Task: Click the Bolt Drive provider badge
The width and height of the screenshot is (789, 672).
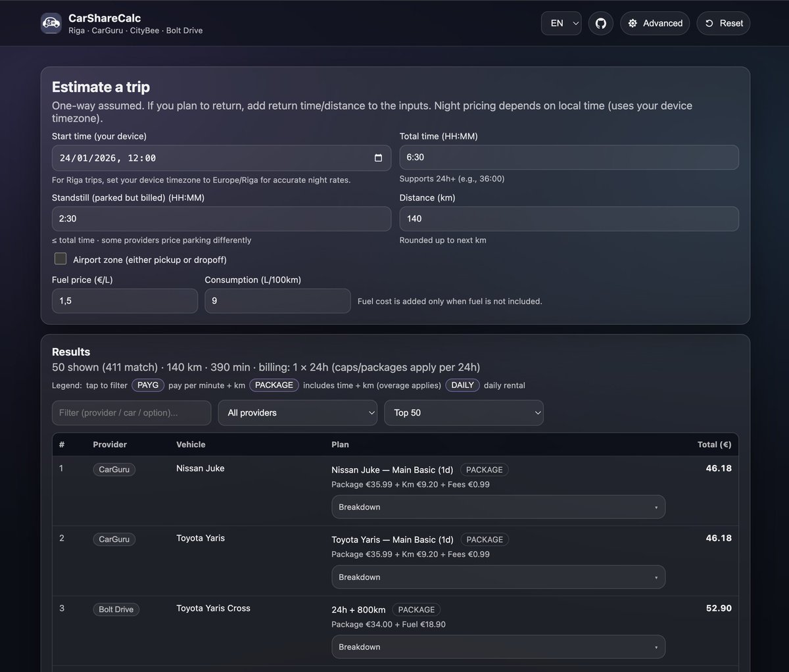Action: click(116, 610)
